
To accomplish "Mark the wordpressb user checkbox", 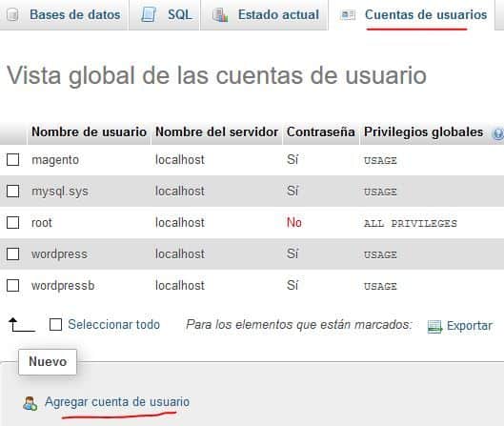I will click(12, 286).
